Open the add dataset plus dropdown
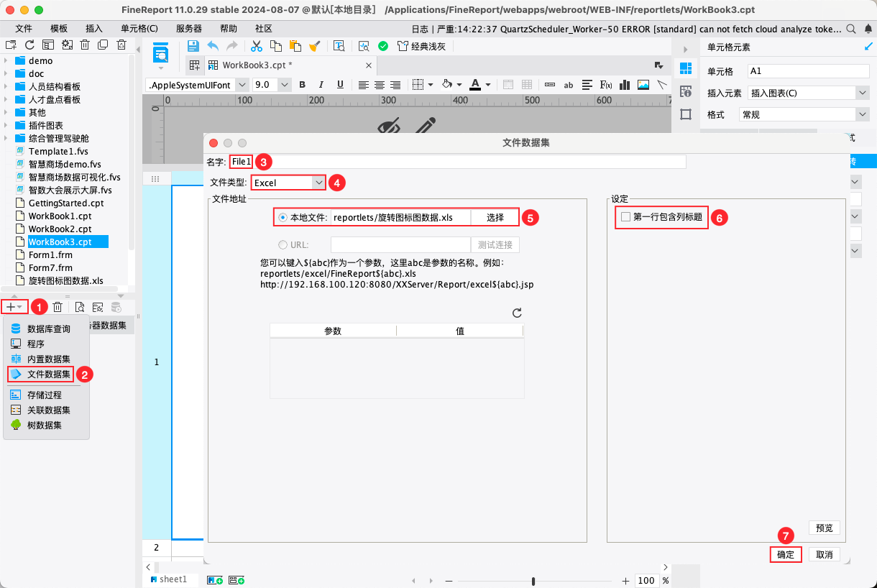877x588 pixels. click(x=14, y=307)
